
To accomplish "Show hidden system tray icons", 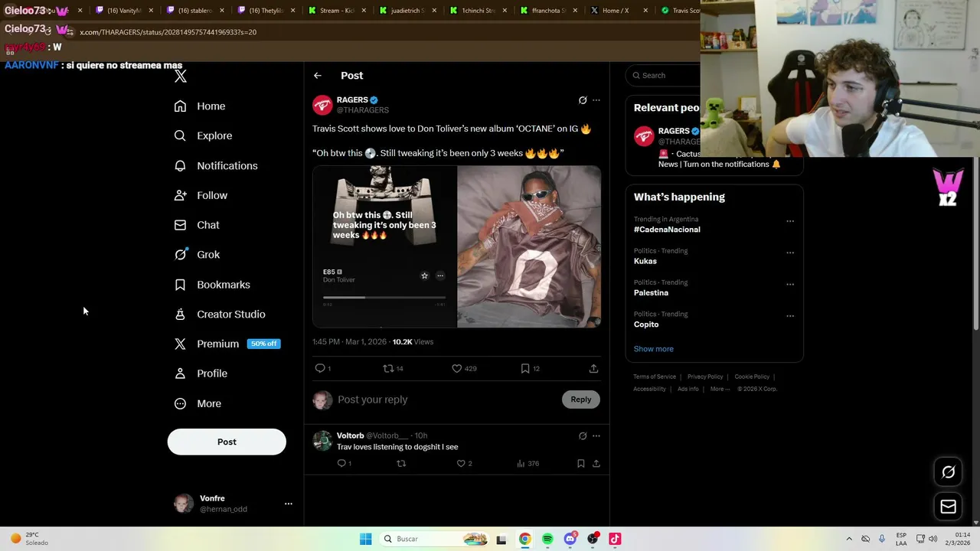I will 848,539.
